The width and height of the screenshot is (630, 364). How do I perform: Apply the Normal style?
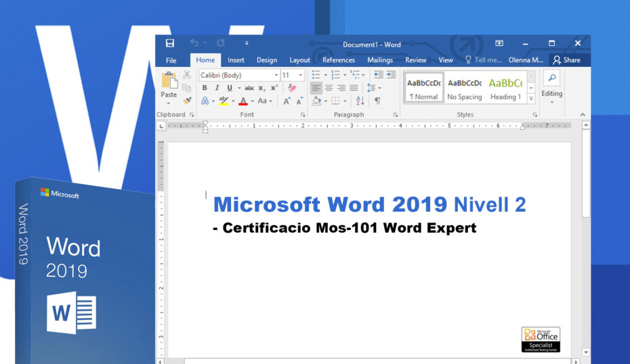click(x=423, y=88)
